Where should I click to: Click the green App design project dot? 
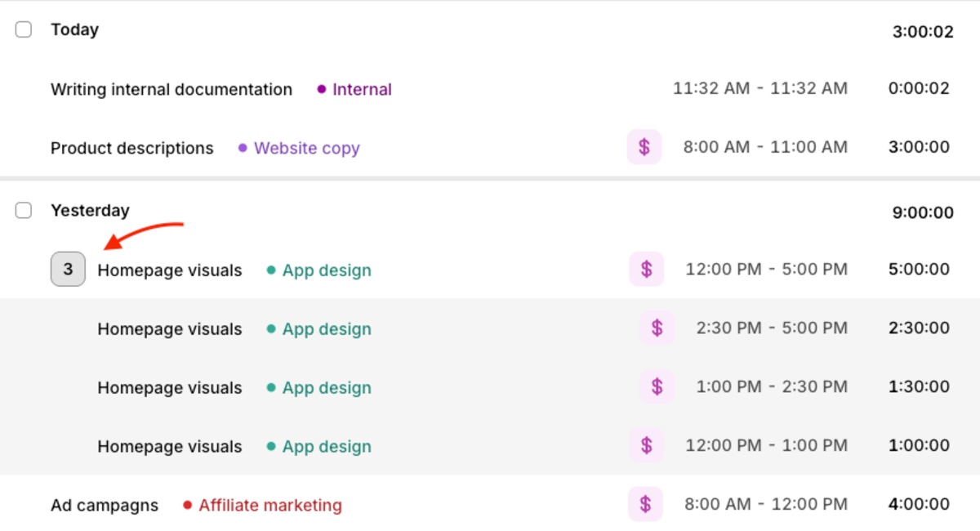(x=272, y=270)
